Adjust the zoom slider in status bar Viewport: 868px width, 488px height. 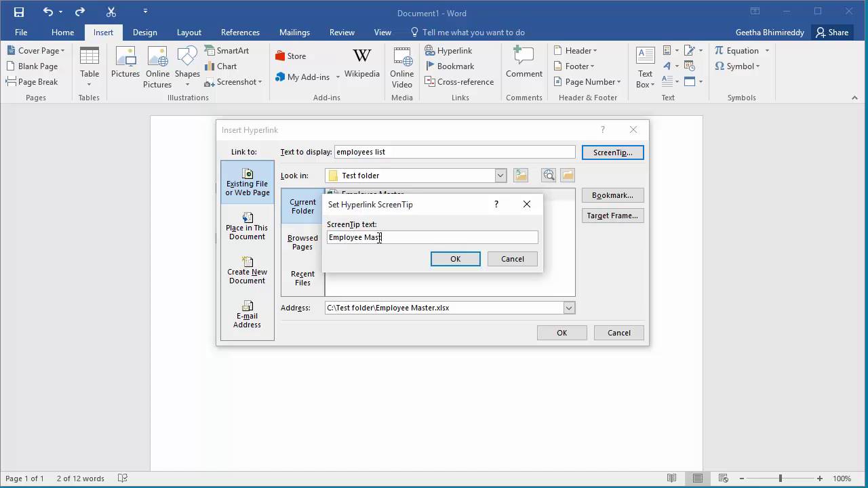(x=780, y=479)
